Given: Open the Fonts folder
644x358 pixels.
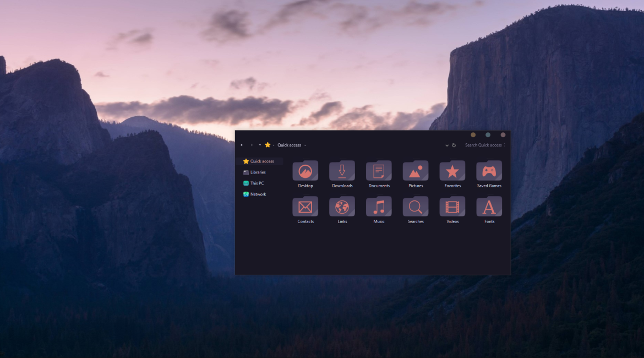Looking at the screenshot, I should 489,207.
